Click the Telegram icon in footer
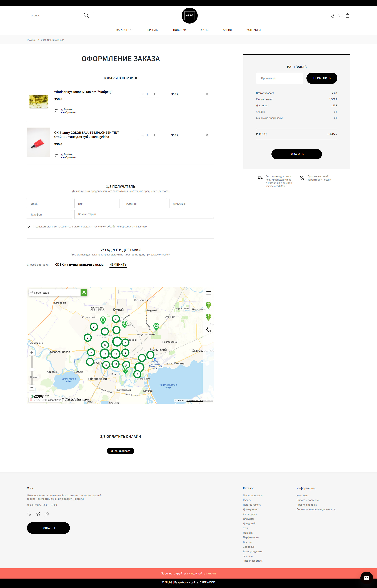The height and width of the screenshot is (588, 377). click(38, 514)
